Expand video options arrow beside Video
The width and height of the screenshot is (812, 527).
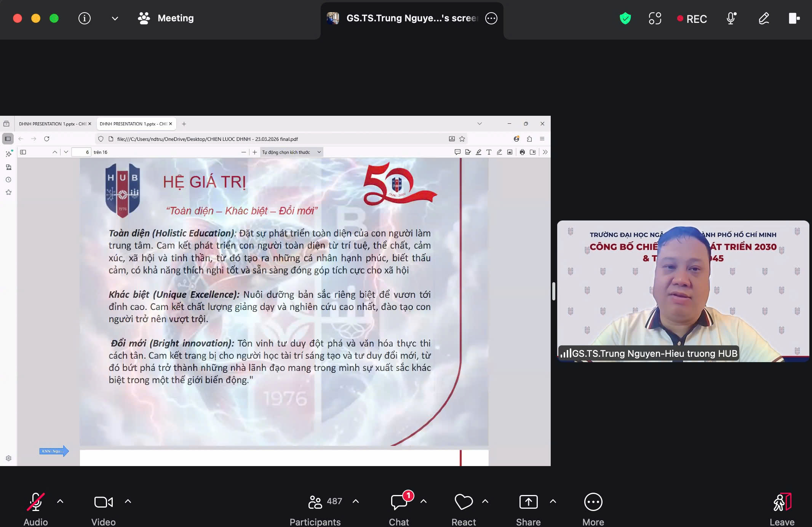(x=128, y=501)
